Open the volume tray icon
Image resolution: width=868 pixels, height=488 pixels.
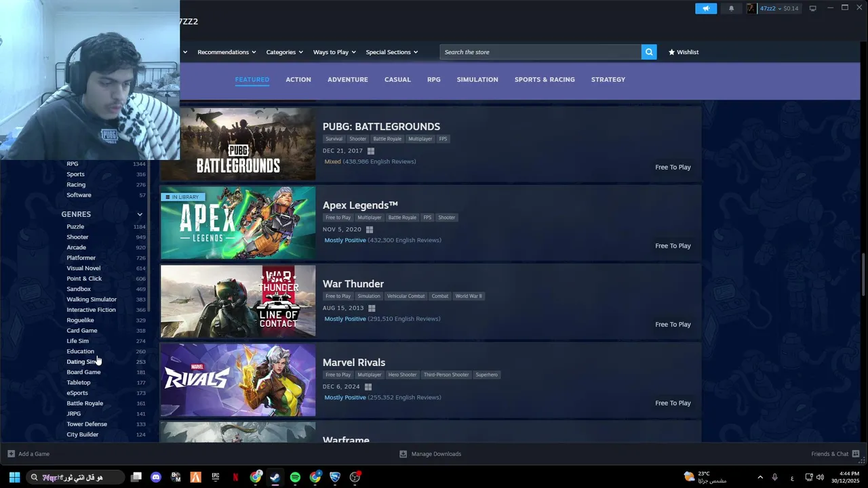coord(821,477)
